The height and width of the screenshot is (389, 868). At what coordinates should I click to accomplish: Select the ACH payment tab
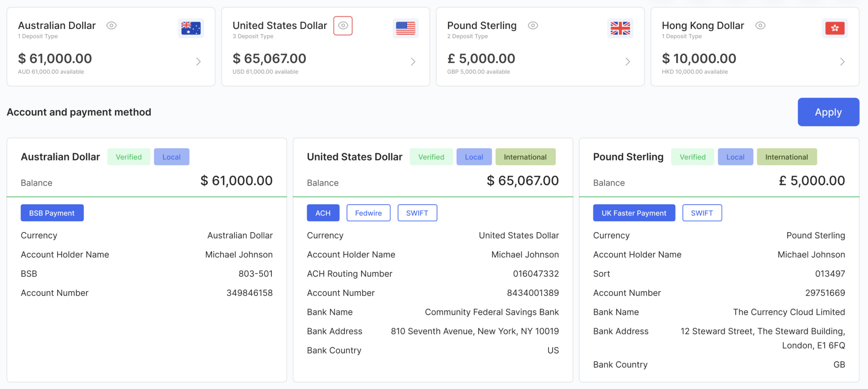click(x=323, y=213)
